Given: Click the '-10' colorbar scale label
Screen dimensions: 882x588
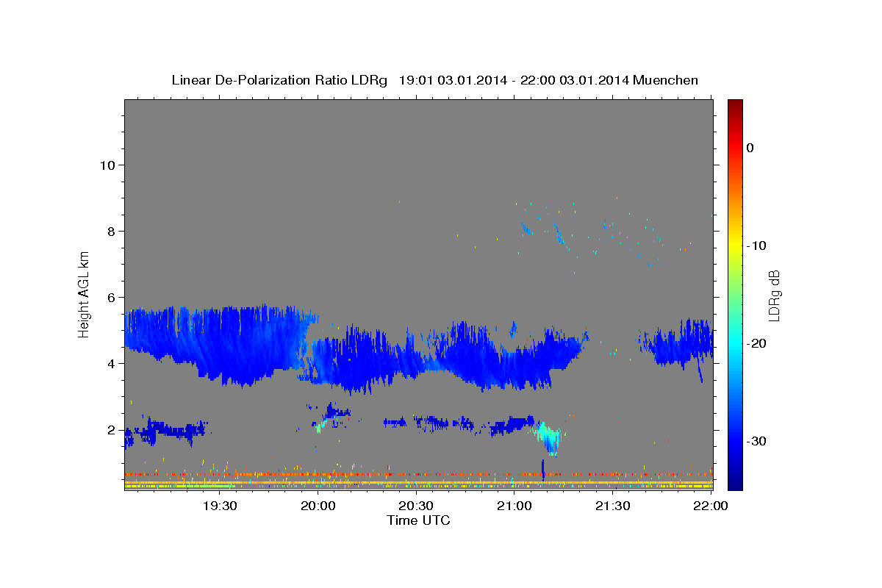Looking at the screenshot, I should tap(757, 245).
